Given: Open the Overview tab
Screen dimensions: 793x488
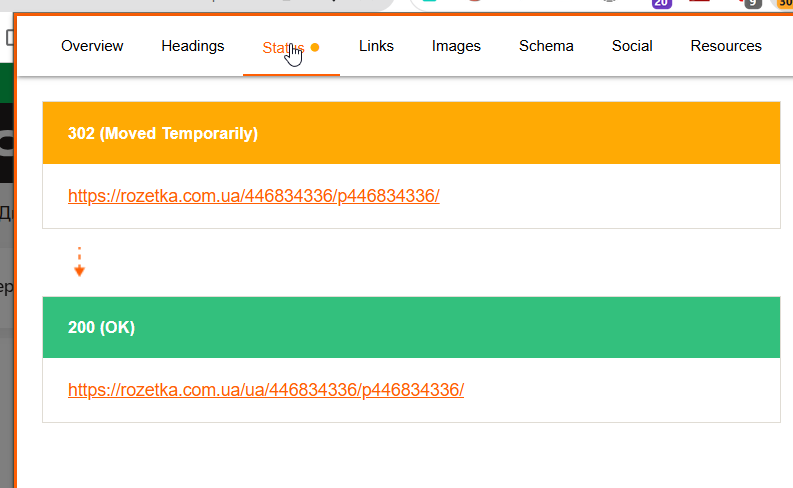Looking at the screenshot, I should tap(92, 46).
